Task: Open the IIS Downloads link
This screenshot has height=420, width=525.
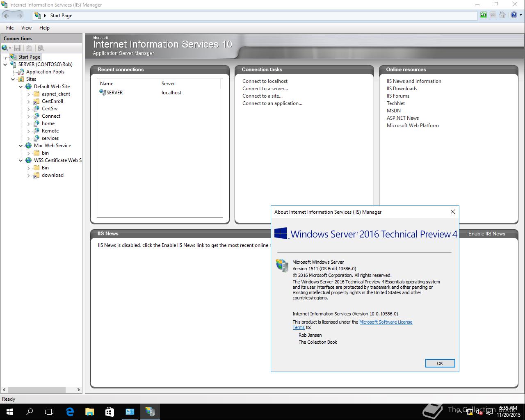Action: coord(402,89)
